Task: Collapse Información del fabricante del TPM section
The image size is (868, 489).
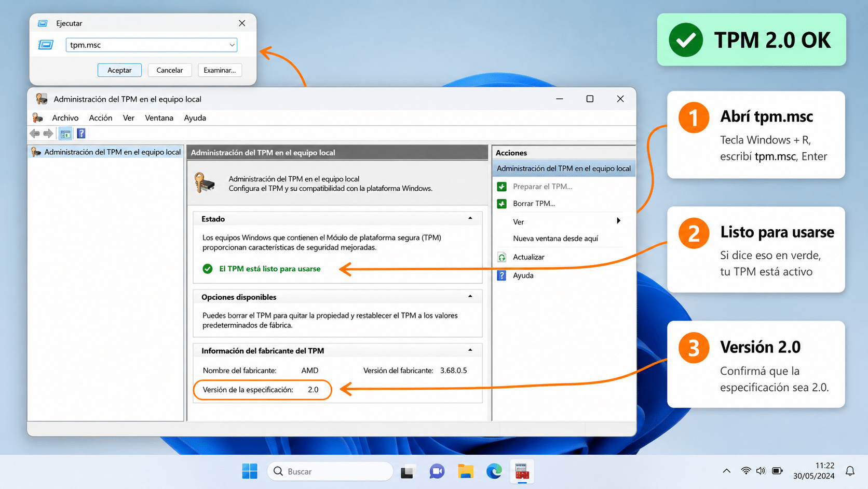Action: pos(470,350)
